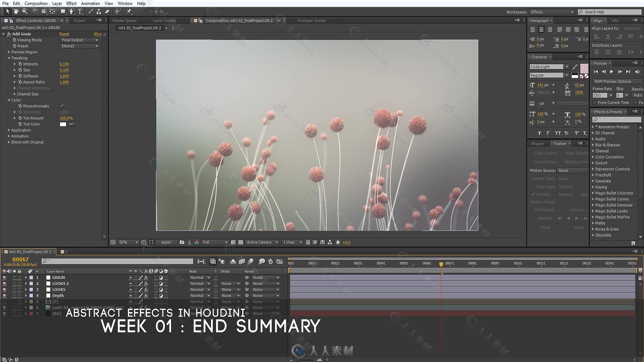Toggle Monochromatic checkbox for Add Grain
Viewport: 644px width, 362px height.
62,106
